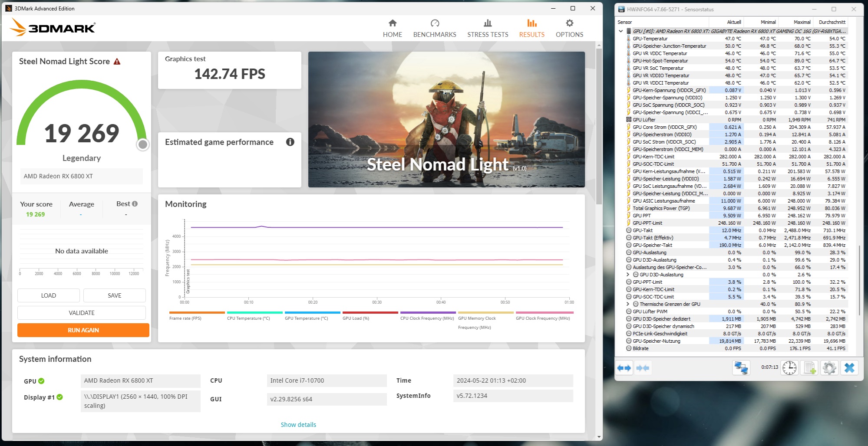
Task: Click the Maximal column header
Action: point(795,22)
